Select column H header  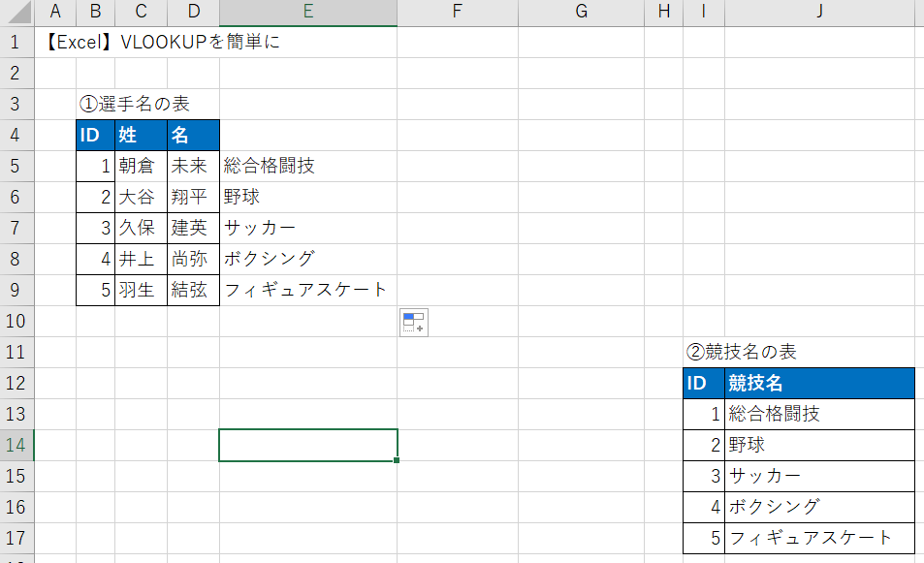663,12
